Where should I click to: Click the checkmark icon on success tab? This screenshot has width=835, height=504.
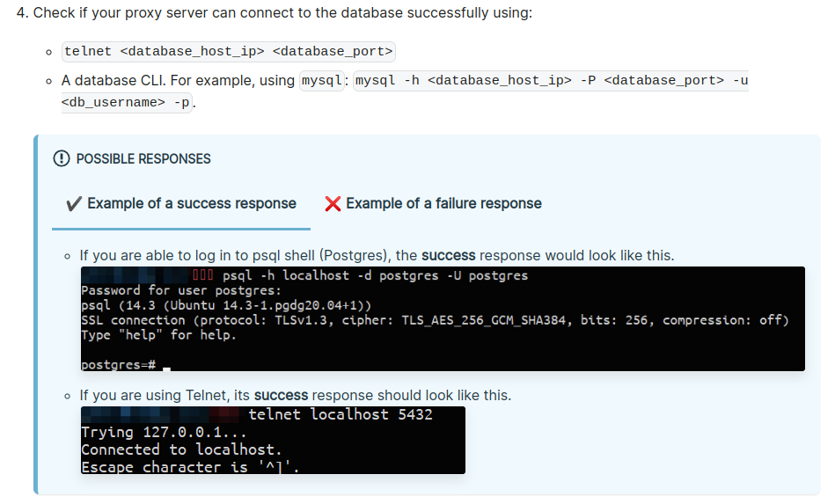click(75, 204)
